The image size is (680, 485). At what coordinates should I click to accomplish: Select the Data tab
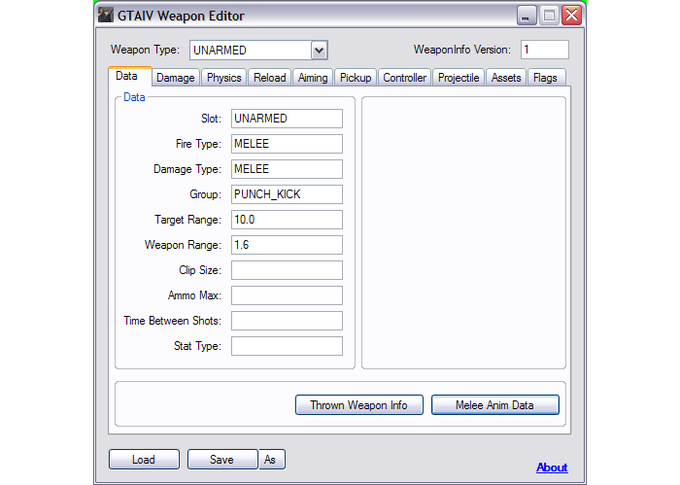pyautogui.click(x=130, y=76)
